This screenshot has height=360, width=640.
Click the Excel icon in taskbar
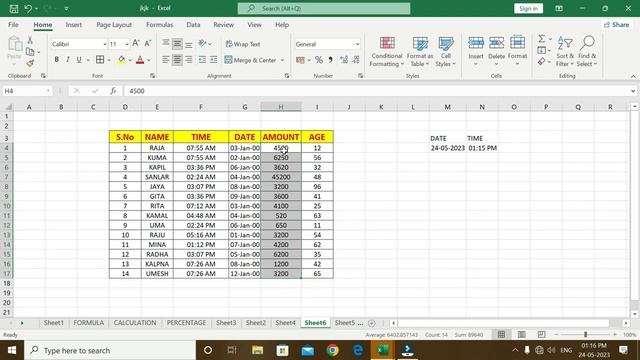(382, 350)
